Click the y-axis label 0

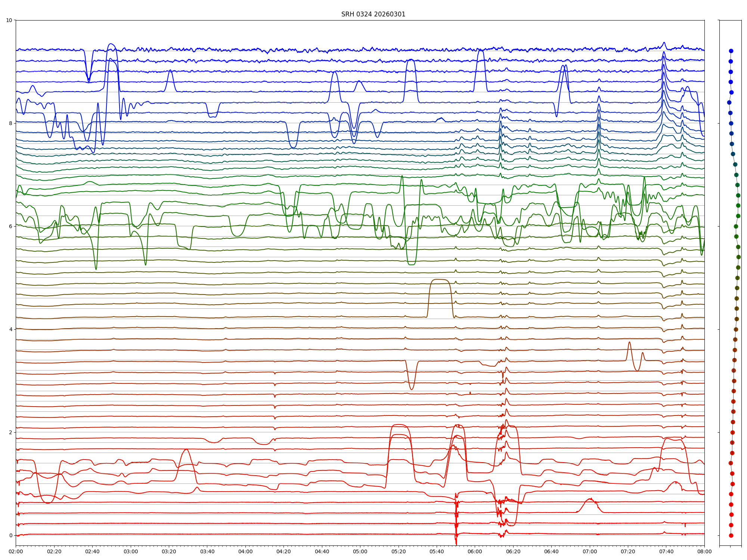tap(10, 535)
